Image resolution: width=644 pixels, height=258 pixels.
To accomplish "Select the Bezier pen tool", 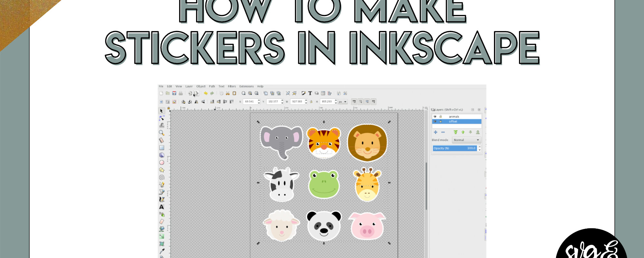I will click(162, 192).
